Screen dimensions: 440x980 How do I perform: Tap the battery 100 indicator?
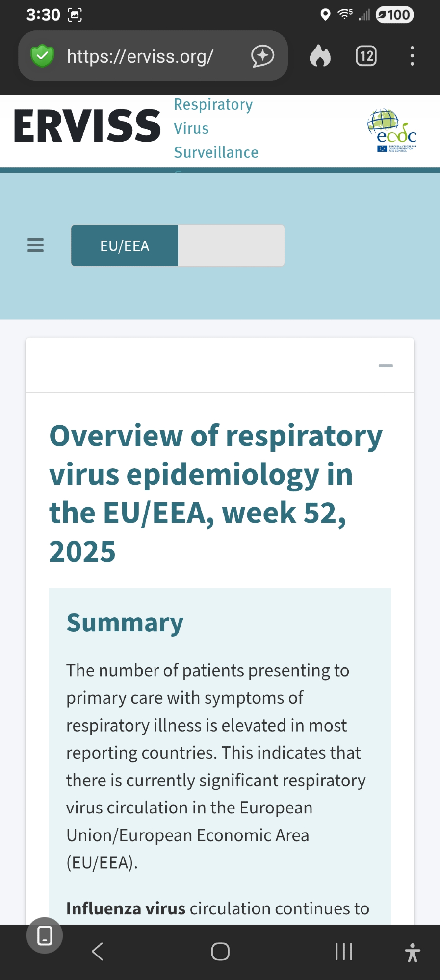(394, 15)
